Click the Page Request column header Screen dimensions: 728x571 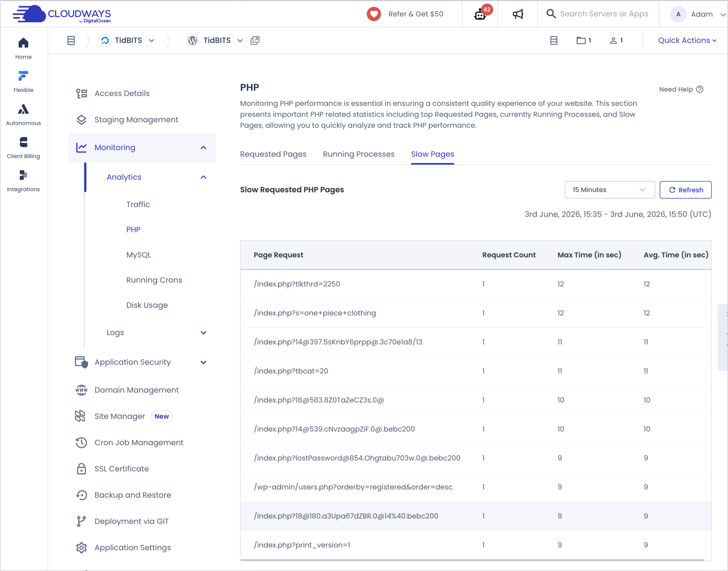coord(278,255)
